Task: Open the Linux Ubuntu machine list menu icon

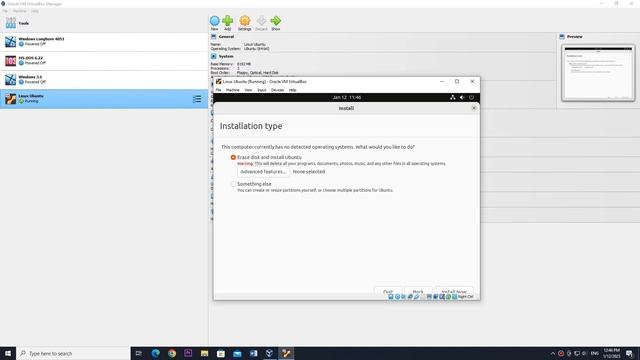Action: point(197,99)
